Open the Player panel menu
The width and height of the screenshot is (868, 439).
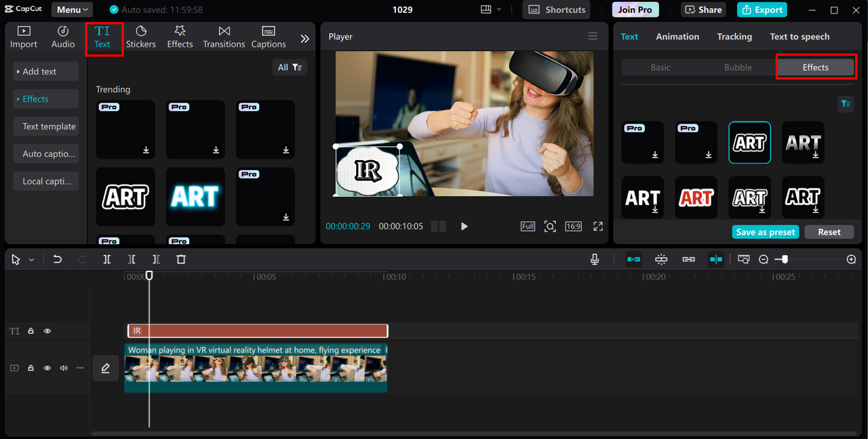pyautogui.click(x=593, y=37)
